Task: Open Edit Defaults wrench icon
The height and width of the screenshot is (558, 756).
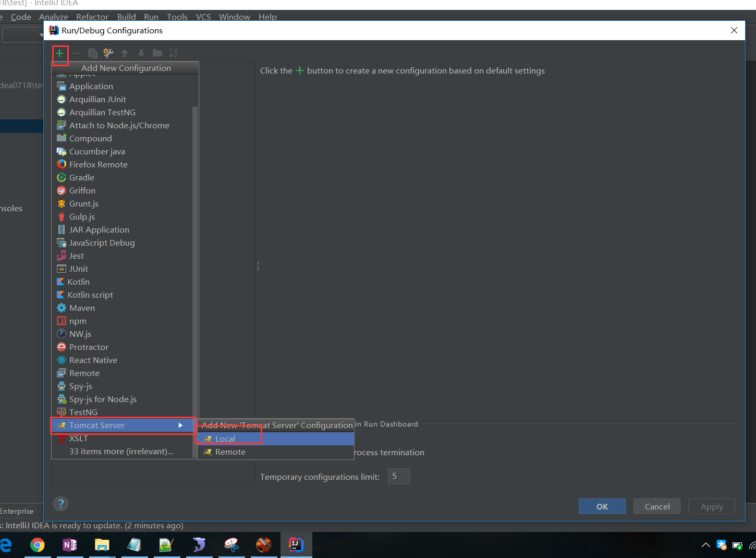Action: tap(108, 53)
